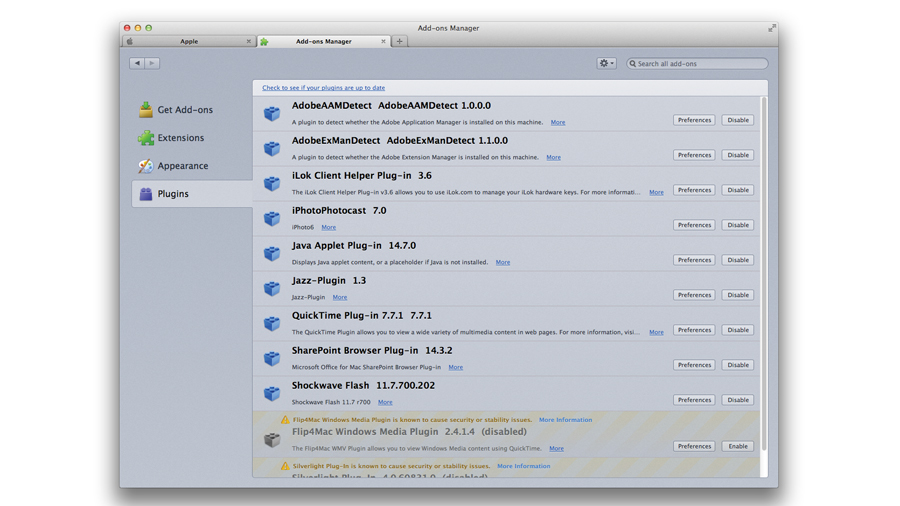Open More Information for Silverlight warning
The width and height of the screenshot is (900, 506).
click(x=523, y=466)
